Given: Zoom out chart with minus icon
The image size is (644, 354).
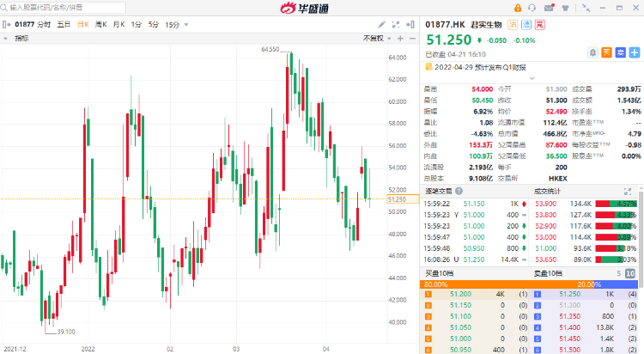Looking at the screenshot, I should click(412, 39).
